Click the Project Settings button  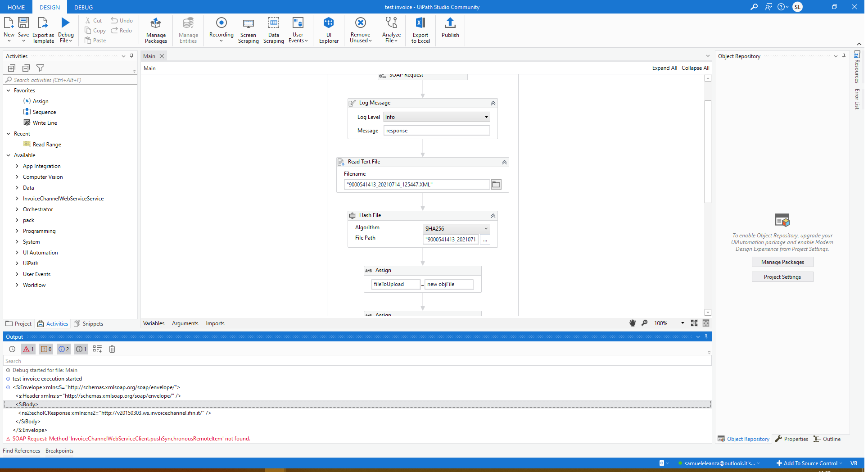point(782,277)
